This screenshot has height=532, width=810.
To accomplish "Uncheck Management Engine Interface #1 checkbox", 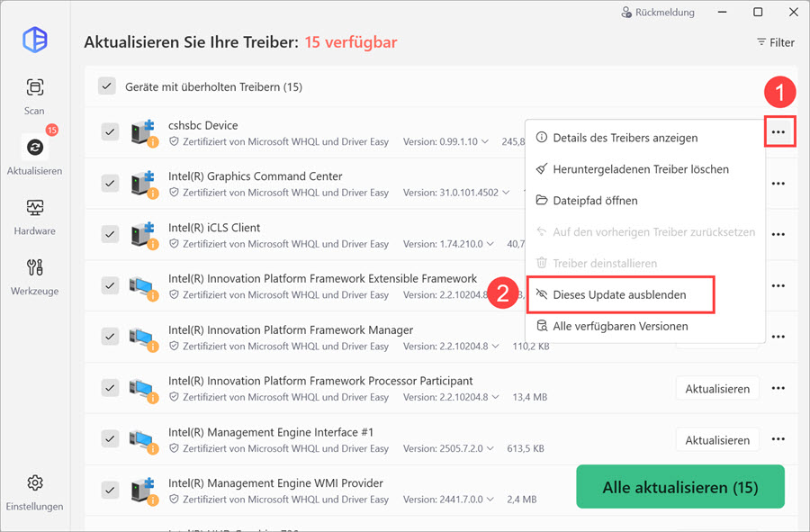I will click(110, 438).
